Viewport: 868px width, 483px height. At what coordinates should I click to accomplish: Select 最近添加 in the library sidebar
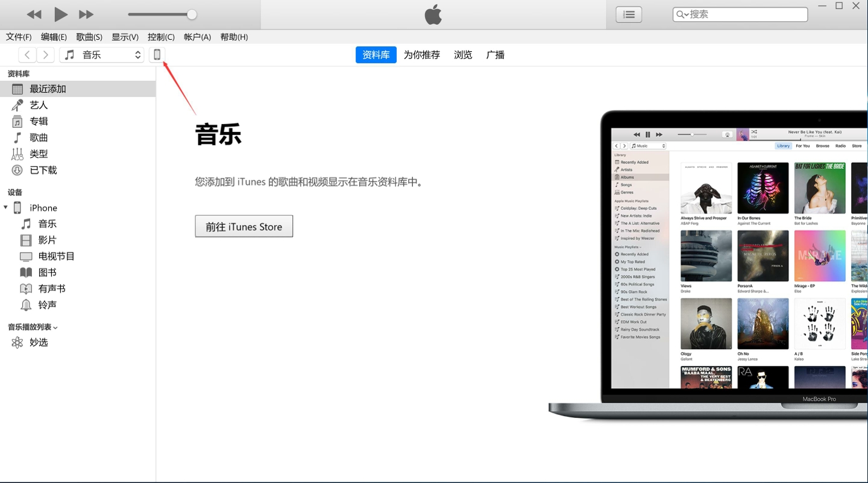tap(78, 89)
